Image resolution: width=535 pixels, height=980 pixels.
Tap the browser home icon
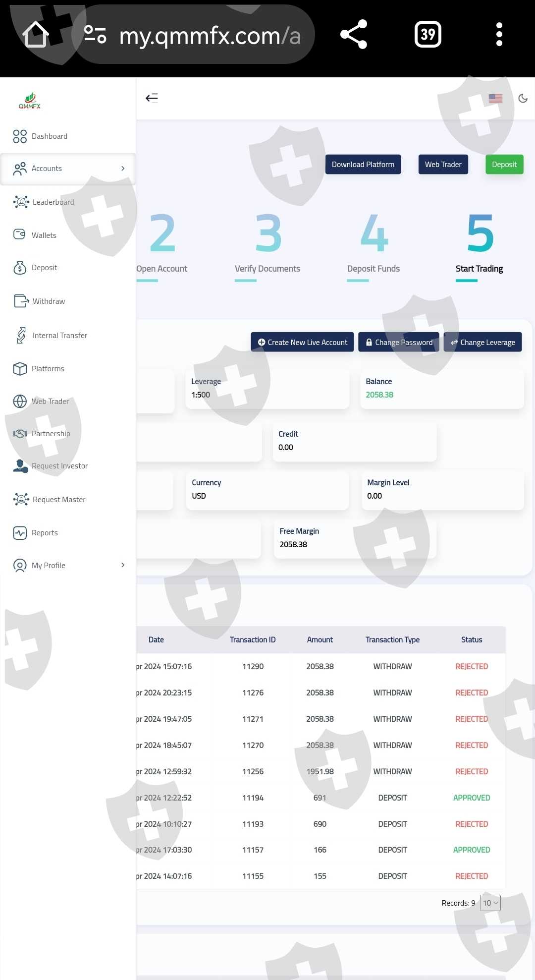click(36, 34)
